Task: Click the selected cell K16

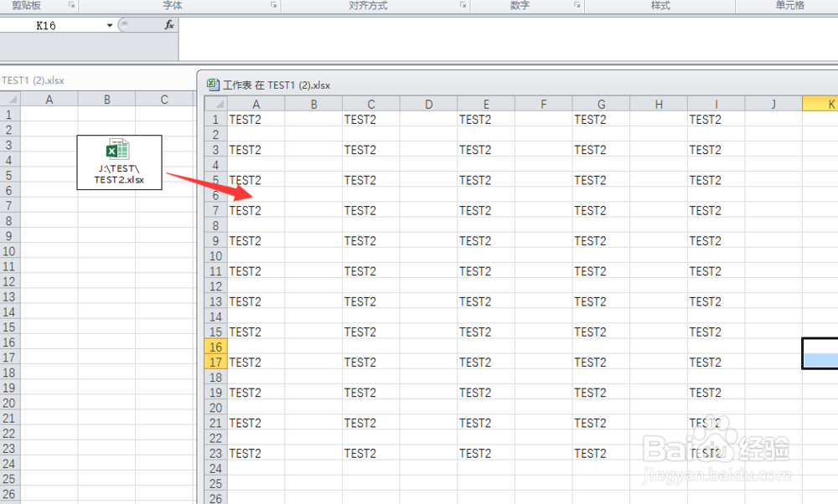Action: click(x=820, y=346)
